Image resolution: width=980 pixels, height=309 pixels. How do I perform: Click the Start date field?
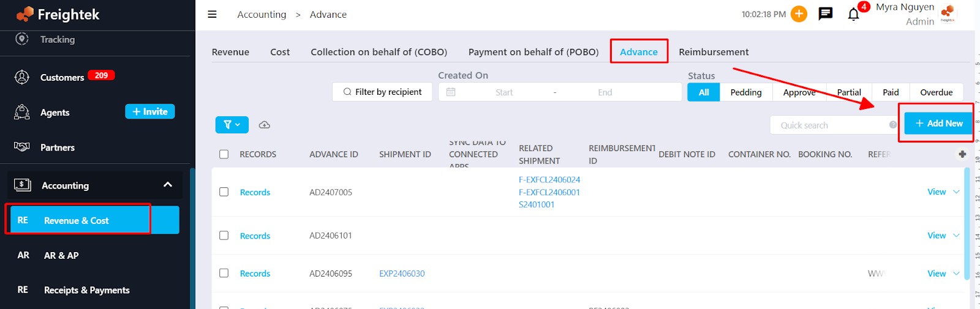(x=504, y=92)
